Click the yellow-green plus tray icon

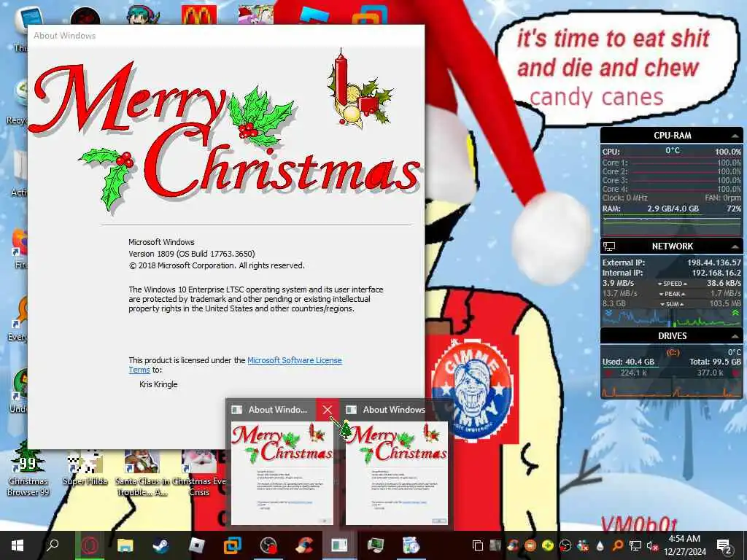click(547, 545)
